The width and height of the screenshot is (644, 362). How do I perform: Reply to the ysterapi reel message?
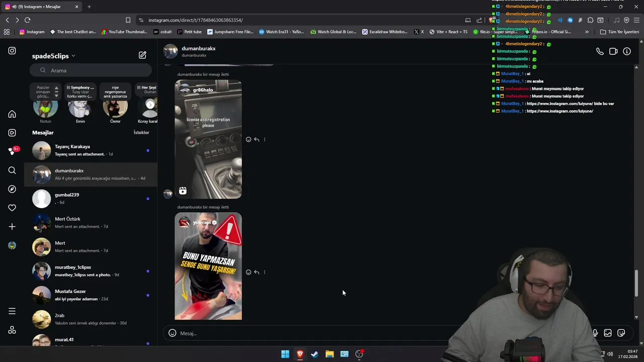pyautogui.click(x=257, y=272)
